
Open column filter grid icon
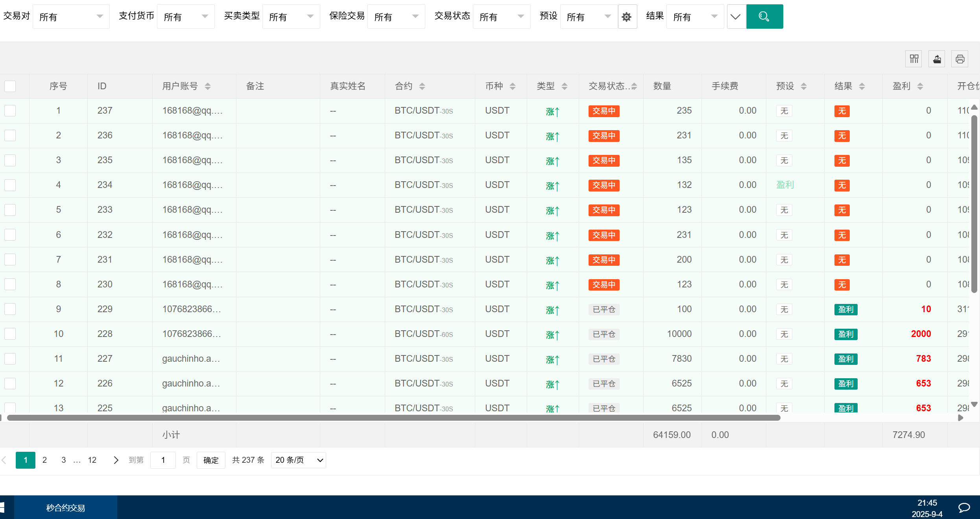click(914, 59)
